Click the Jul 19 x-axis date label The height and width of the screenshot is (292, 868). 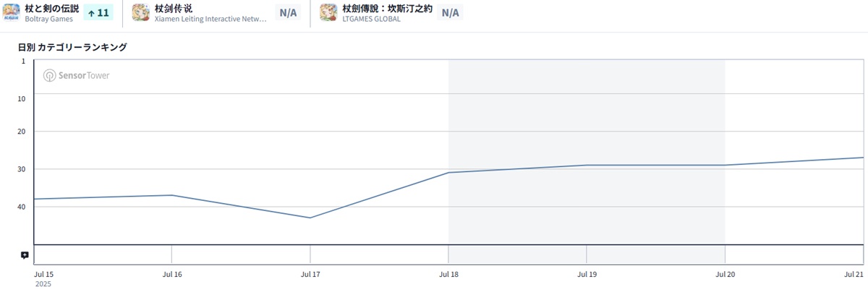click(x=587, y=275)
